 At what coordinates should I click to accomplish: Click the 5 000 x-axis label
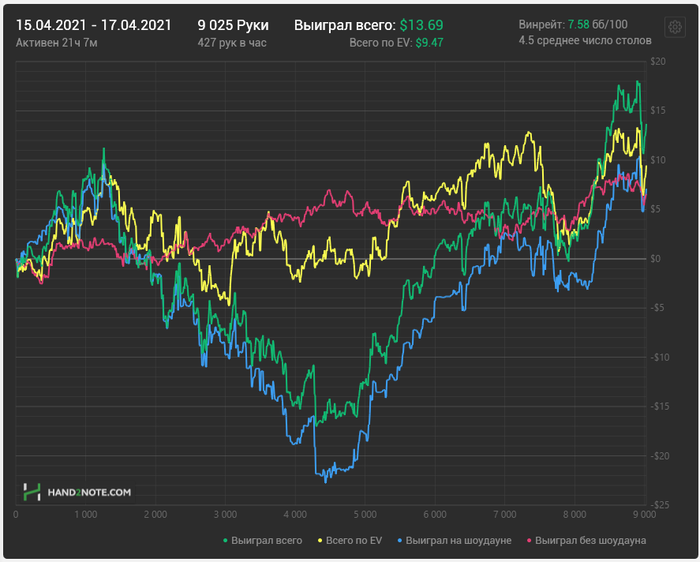pyautogui.click(x=365, y=514)
